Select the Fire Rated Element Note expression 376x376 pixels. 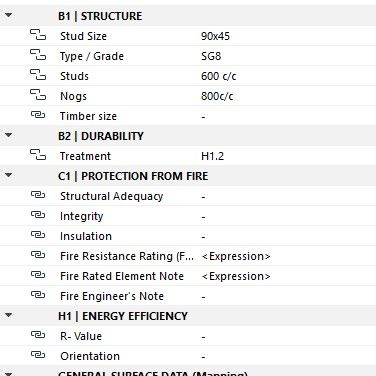coord(236,276)
